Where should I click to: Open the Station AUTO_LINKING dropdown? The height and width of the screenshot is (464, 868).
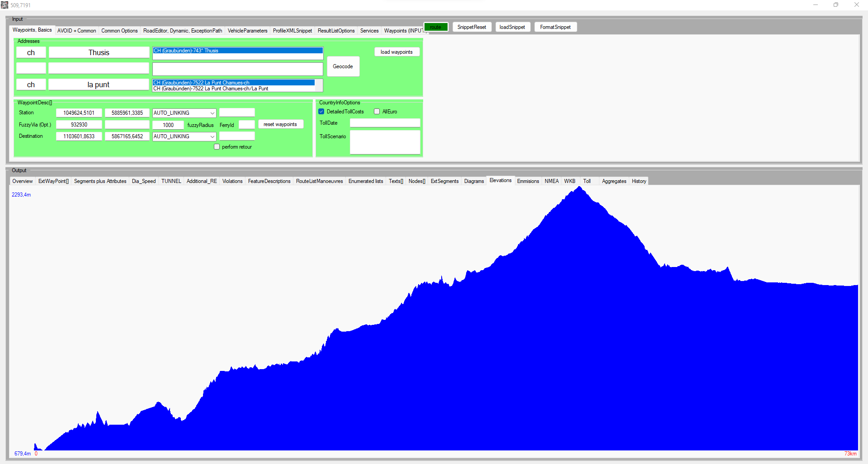coord(212,113)
